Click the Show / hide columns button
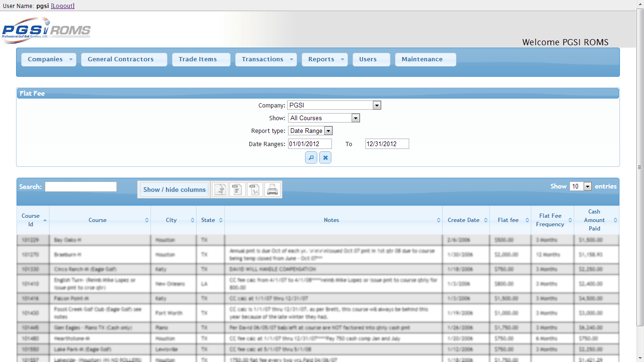644x362 pixels. [174, 189]
